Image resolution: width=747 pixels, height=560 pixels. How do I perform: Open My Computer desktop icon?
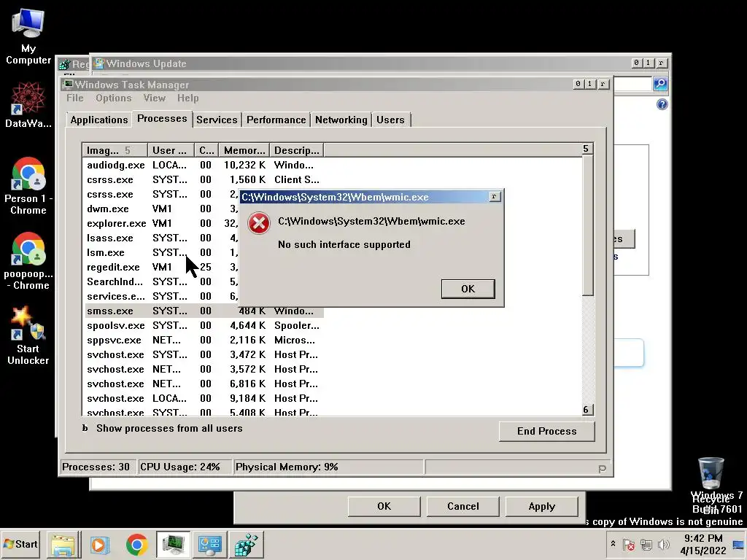(x=28, y=37)
